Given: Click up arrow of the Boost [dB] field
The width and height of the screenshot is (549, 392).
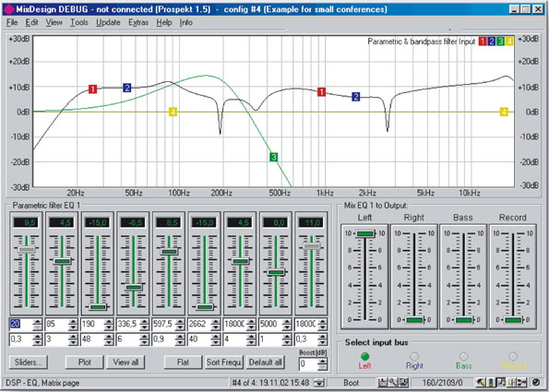Looking at the screenshot, I should click(x=322, y=362).
